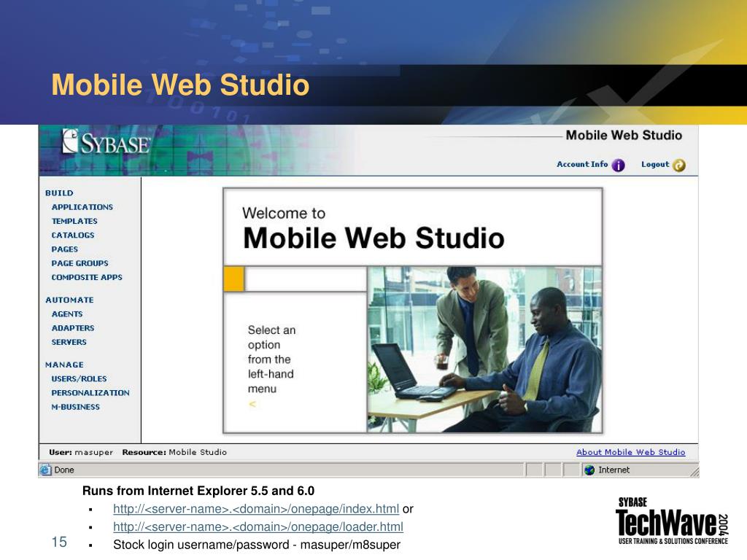The height and width of the screenshot is (560, 747).
Task: Click the photo of two businessmen
Action: click(x=484, y=349)
